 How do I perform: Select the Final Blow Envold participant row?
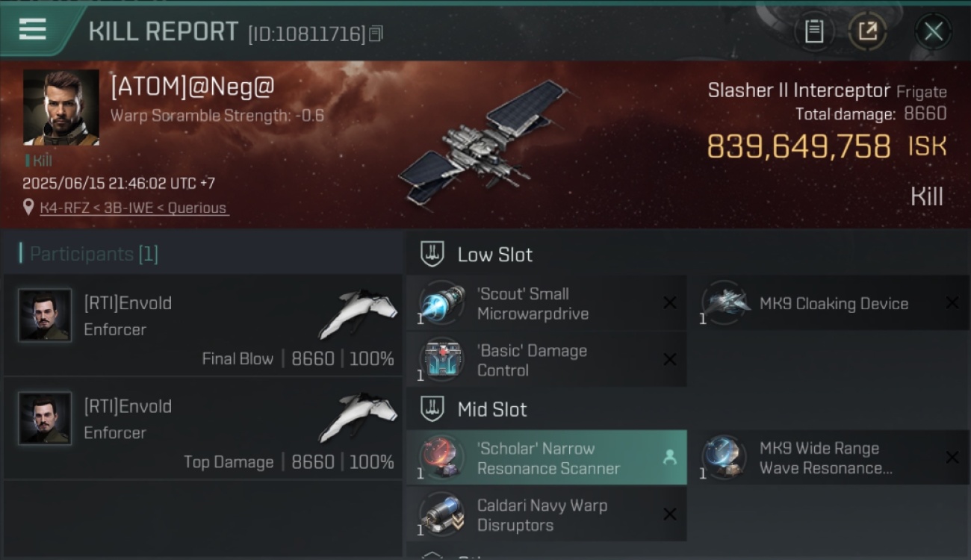click(202, 325)
